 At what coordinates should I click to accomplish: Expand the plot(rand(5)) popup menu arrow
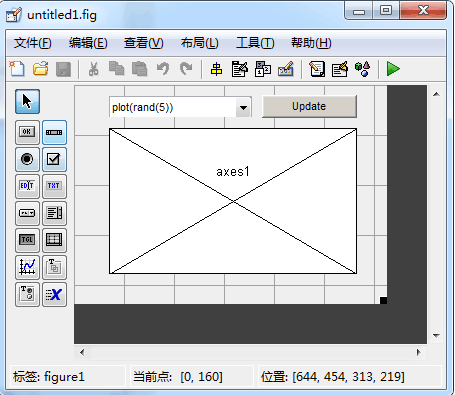243,108
